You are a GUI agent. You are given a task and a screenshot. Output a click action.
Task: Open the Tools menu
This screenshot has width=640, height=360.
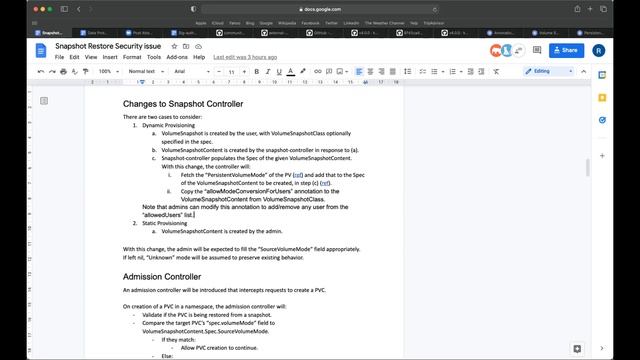[x=154, y=57]
